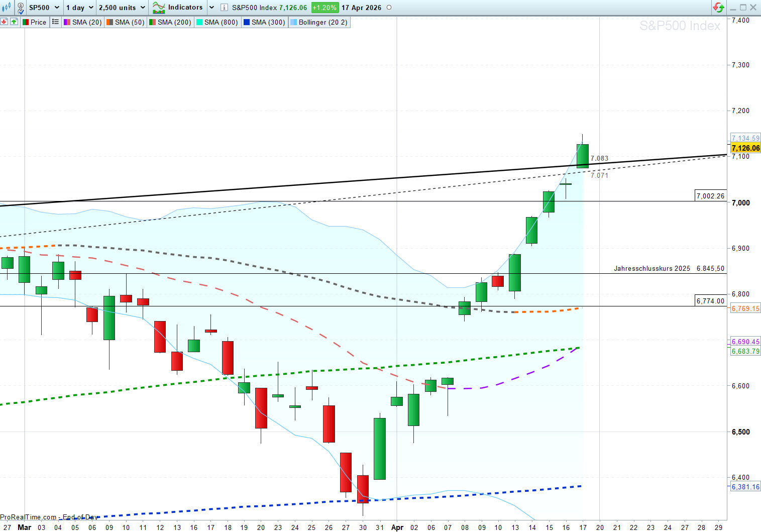Expand the SP500 instrument dropdown

(56, 8)
